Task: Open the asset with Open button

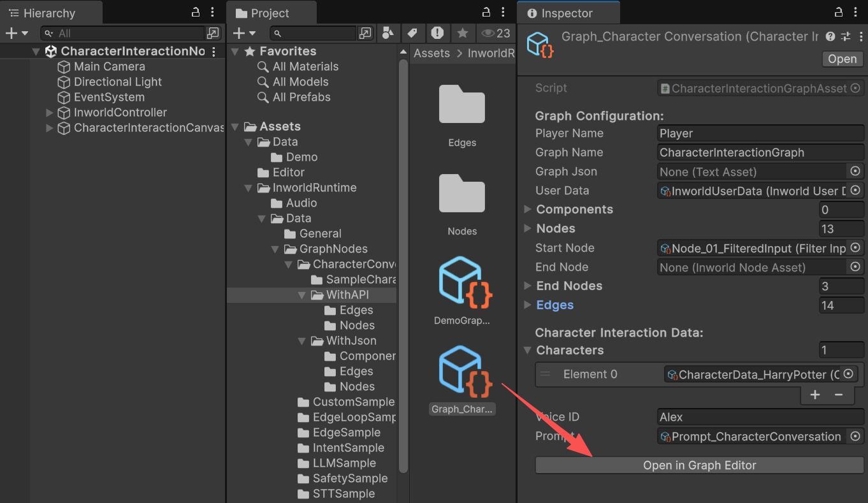Action: click(842, 59)
